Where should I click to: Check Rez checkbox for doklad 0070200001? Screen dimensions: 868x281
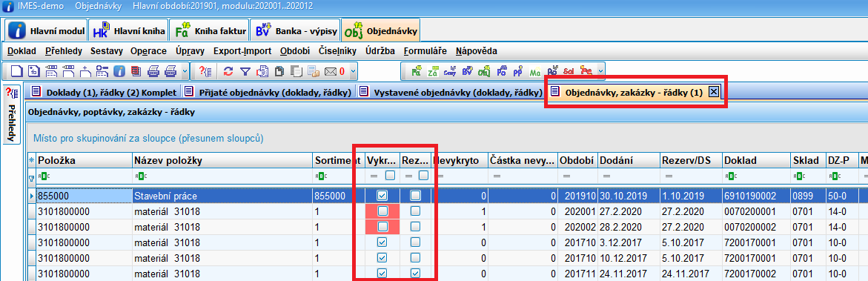[x=415, y=211]
